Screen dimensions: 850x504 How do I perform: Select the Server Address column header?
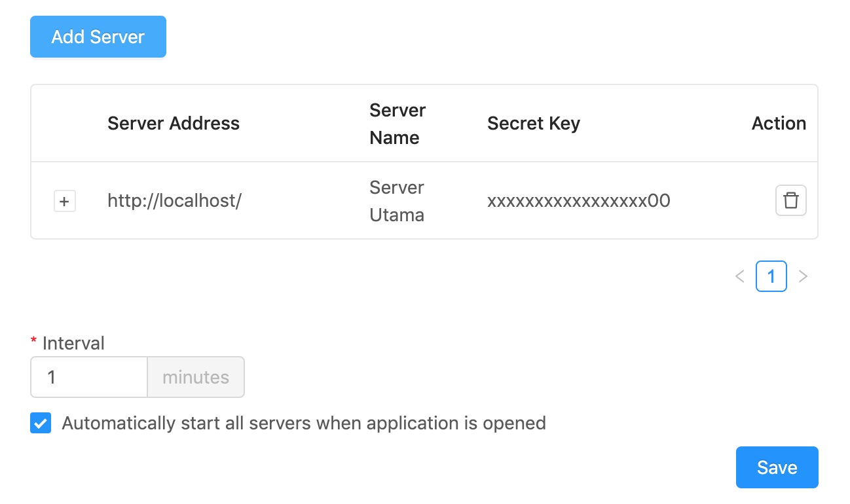point(174,123)
